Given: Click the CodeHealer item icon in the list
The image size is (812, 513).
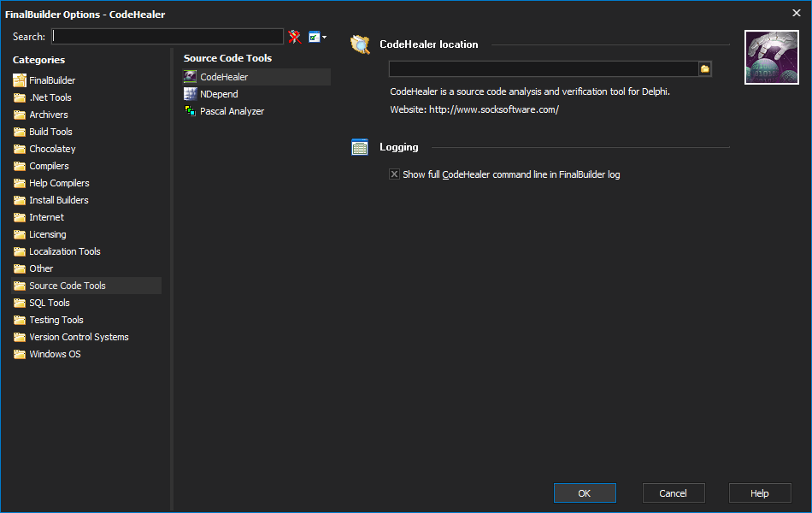Looking at the screenshot, I should [191, 77].
